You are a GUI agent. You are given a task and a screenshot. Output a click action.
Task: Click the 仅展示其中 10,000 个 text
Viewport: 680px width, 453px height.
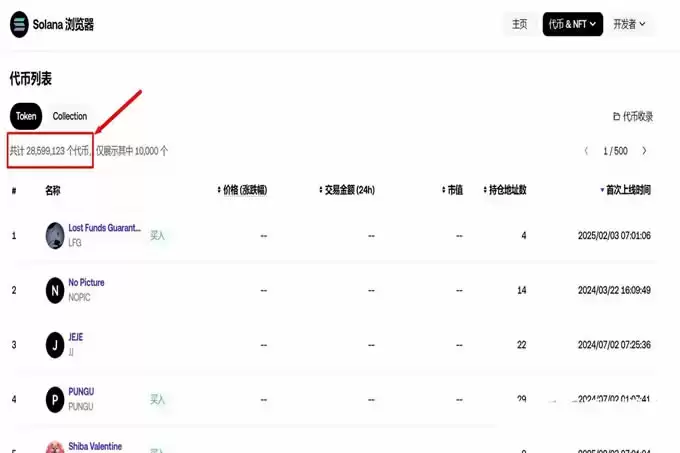pyautogui.click(x=132, y=151)
